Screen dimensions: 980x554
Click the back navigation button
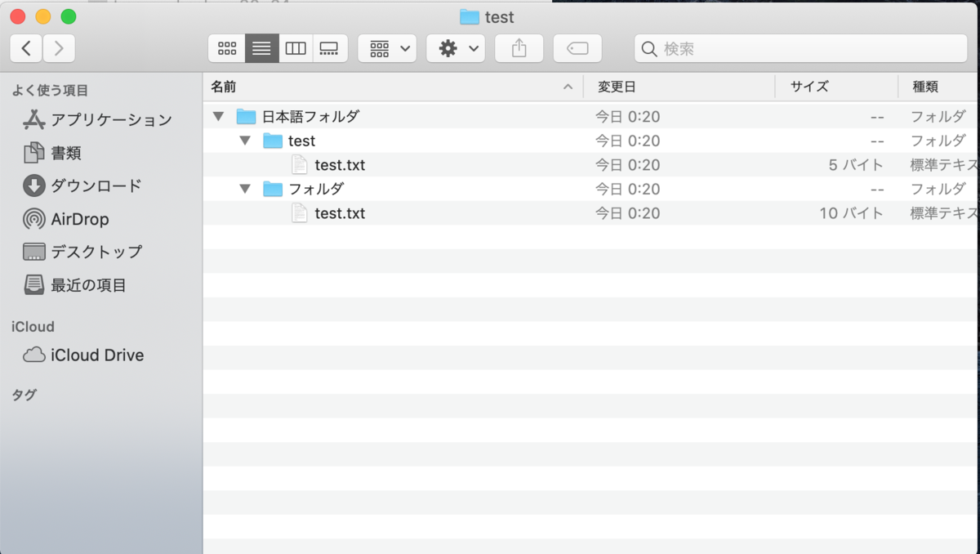point(25,48)
